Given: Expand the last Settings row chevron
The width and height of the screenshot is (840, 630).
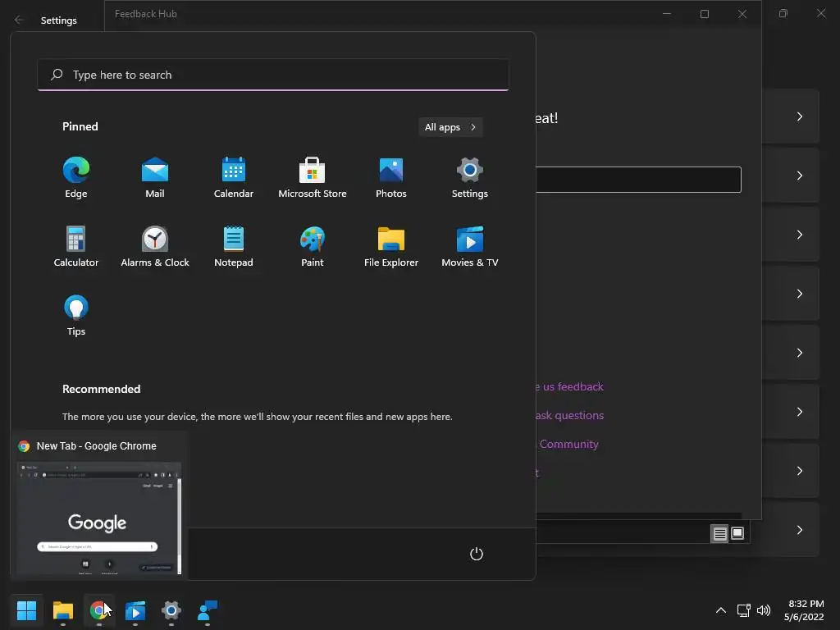Looking at the screenshot, I should pos(799,530).
